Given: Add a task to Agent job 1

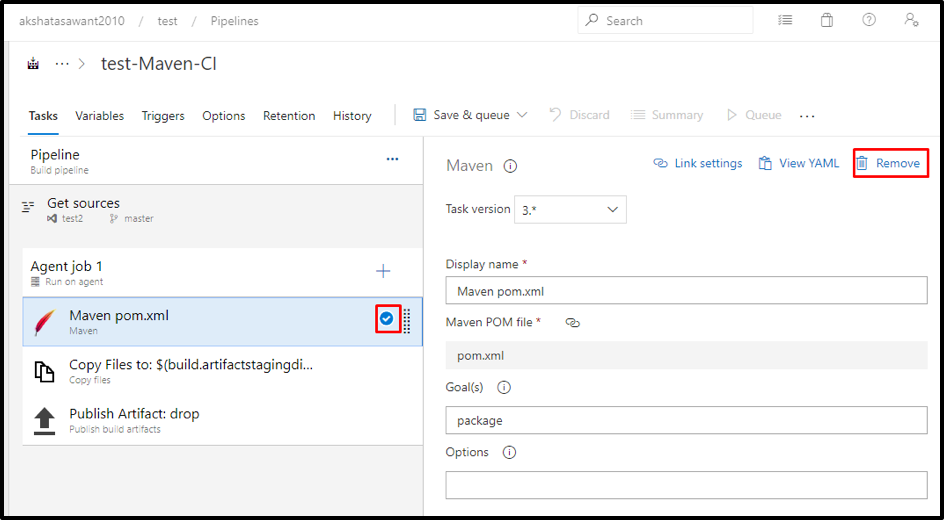Looking at the screenshot, I should point(383,271).
